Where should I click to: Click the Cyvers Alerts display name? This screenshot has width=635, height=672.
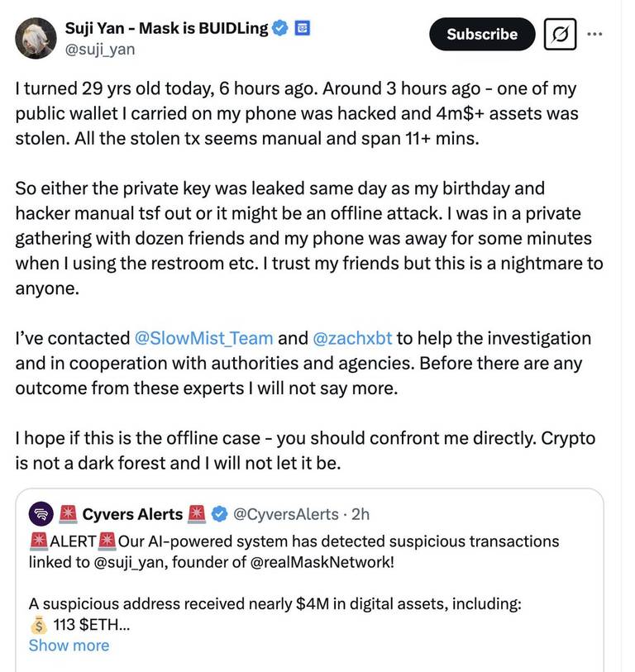[132, 514]
